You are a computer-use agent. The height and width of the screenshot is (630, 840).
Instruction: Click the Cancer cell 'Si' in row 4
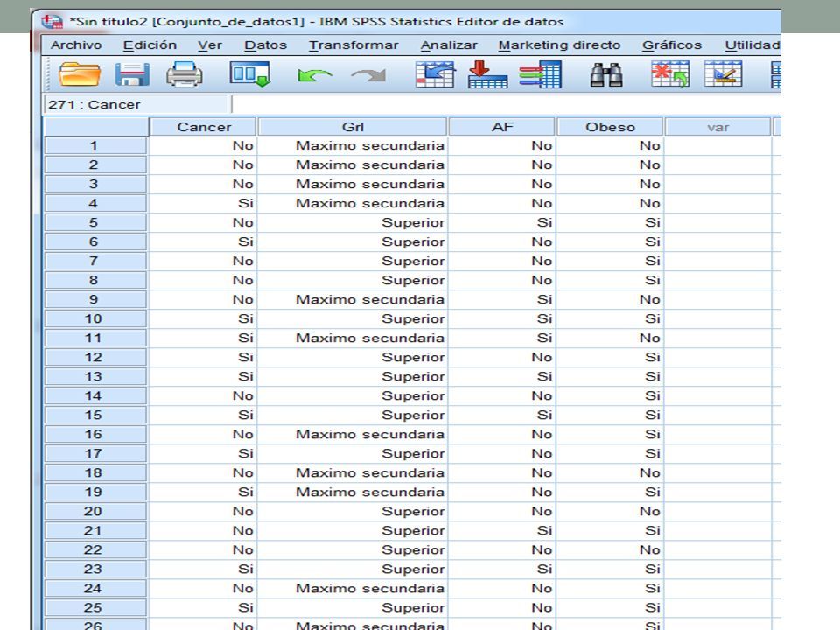(x=203, y=204)
